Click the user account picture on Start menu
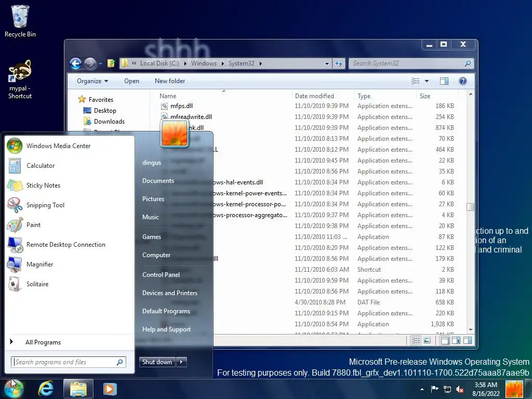This screenshot has height=399, width=532. coord(175,134)
